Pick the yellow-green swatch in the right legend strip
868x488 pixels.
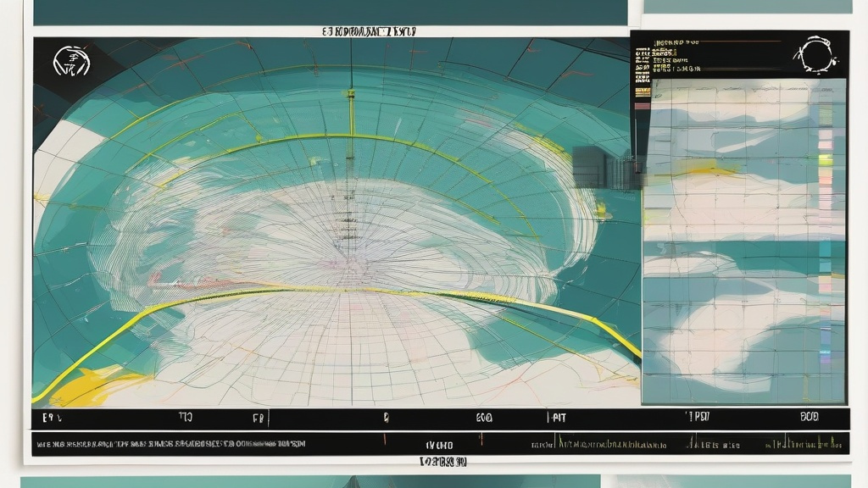pos(825,159)
